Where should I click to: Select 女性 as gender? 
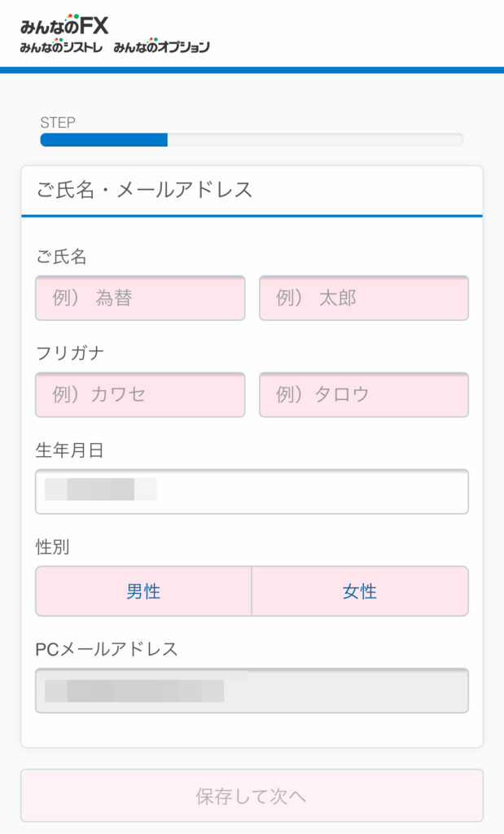360,591
